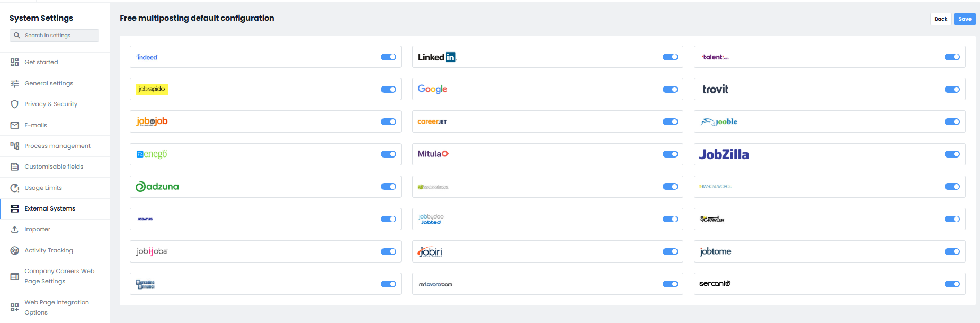
Task: Switch off the talent.com toggle
Action: pyautogui.click(x=952, y=57)
